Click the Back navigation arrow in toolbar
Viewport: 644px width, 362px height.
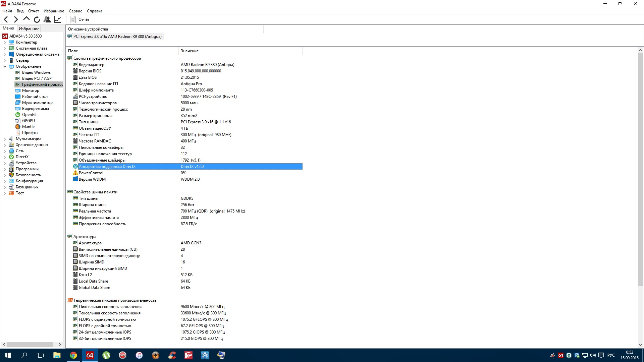[6, 19]
